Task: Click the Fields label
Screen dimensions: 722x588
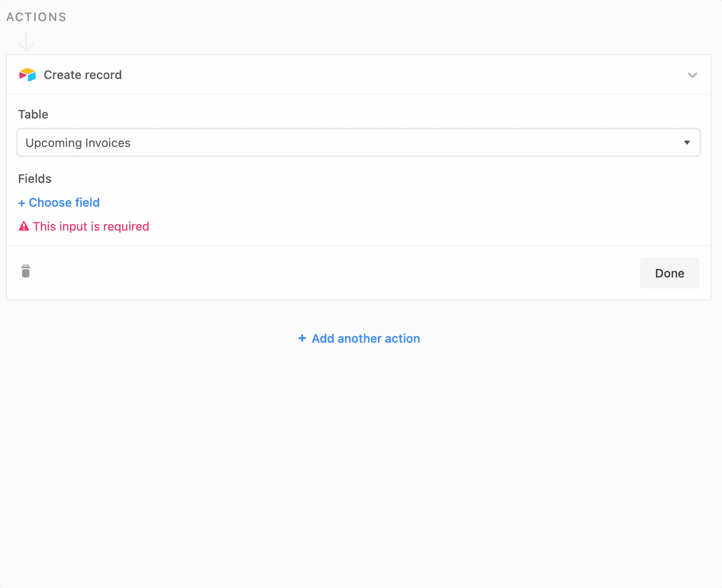Action: (x=35, y=179)
